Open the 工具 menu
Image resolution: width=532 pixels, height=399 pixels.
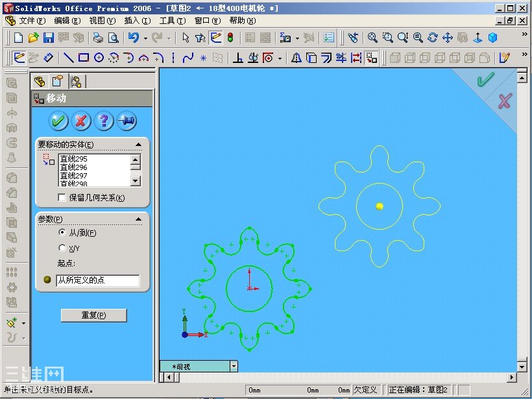click(173, 21)
